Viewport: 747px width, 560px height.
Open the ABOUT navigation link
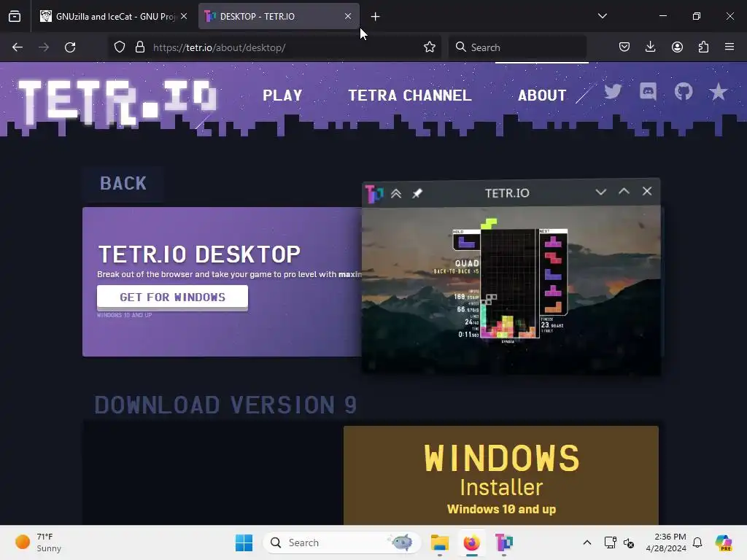click(542, 96)
